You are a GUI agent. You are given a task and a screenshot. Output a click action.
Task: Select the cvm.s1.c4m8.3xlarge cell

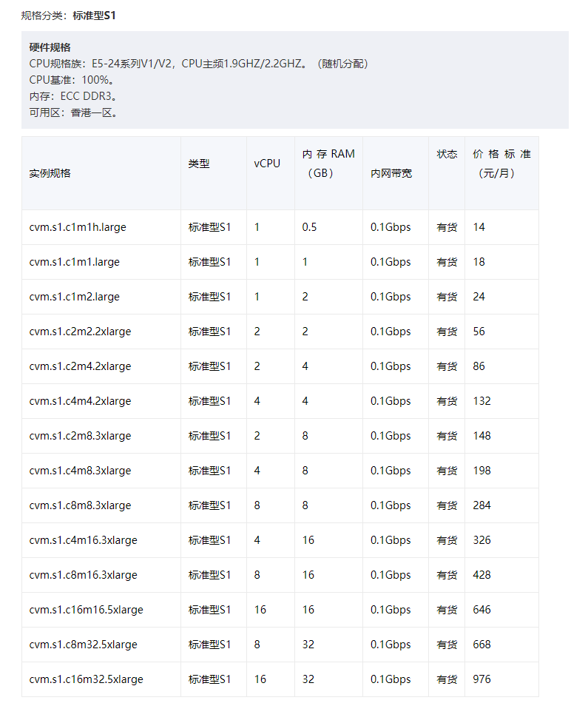(x=80, y=471)
